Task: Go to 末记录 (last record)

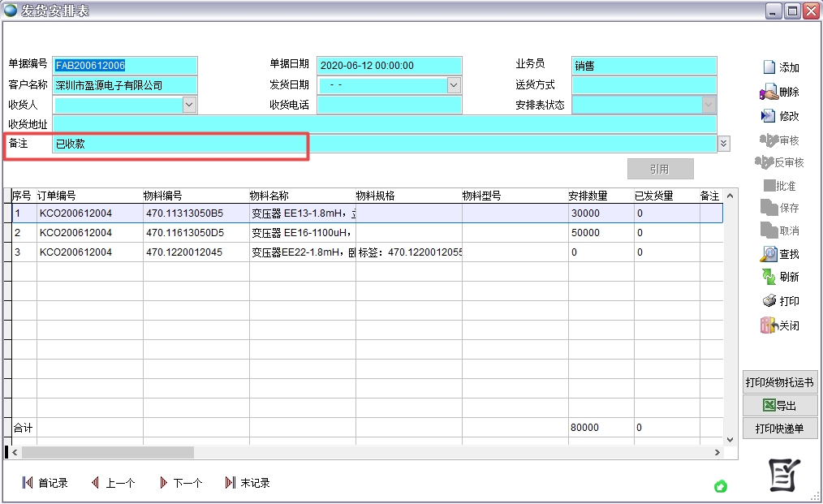Action: click(x=248, y=481)
